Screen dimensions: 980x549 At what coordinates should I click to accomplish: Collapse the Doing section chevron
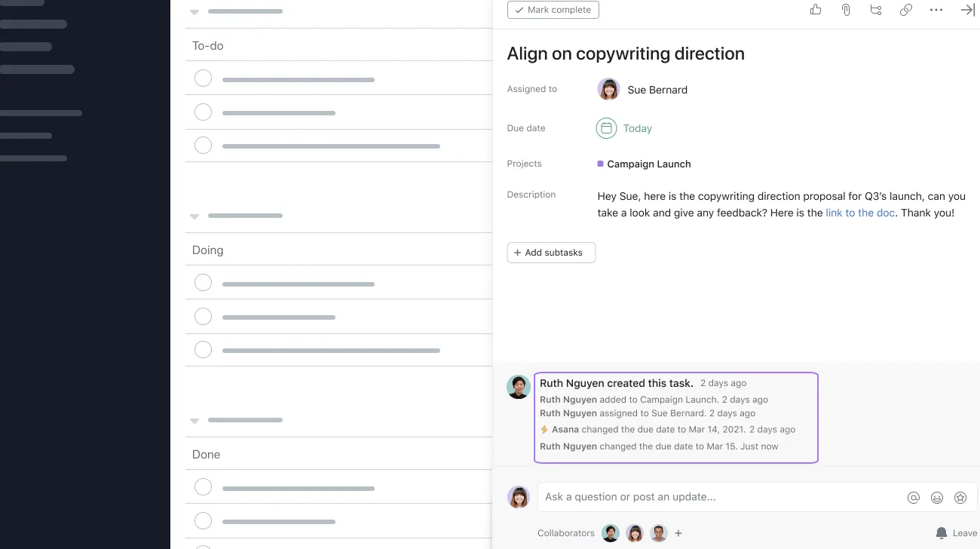tap(194, 216)
